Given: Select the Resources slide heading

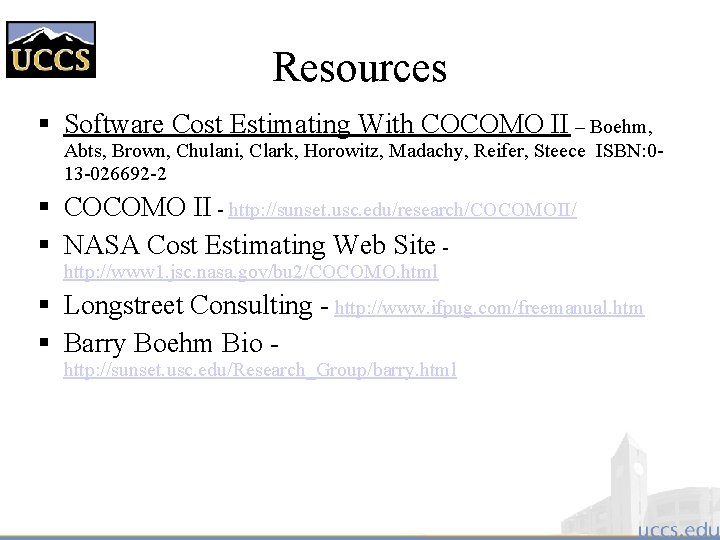Looking at the screenshot, I should 359,67.
